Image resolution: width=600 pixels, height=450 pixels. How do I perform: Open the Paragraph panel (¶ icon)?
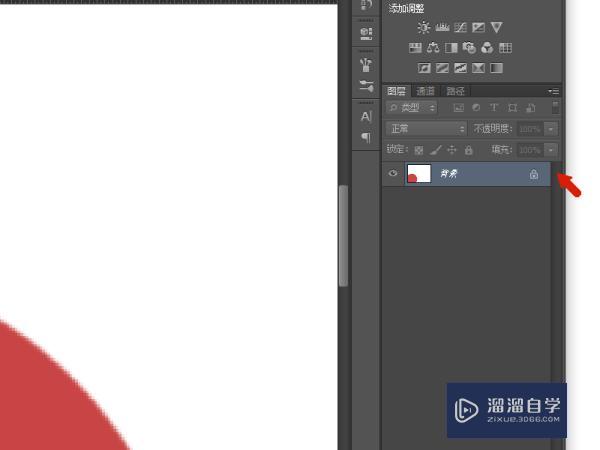point(366,137)
